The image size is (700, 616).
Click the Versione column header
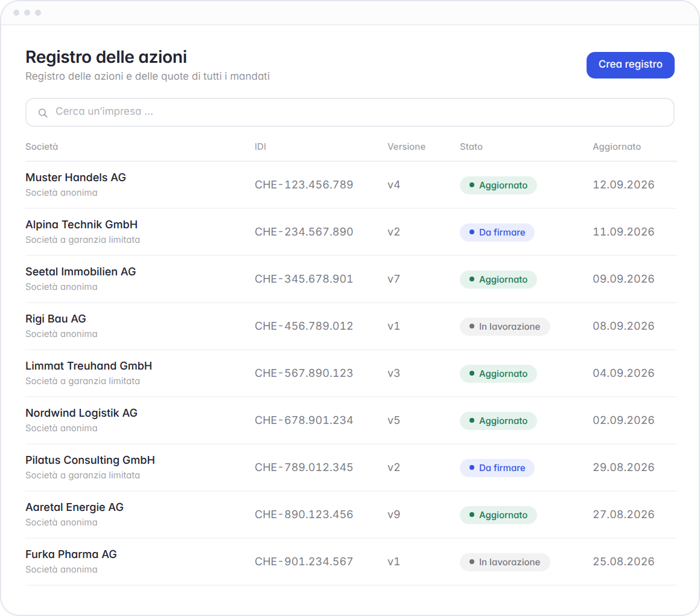click(x=406, y=147)
